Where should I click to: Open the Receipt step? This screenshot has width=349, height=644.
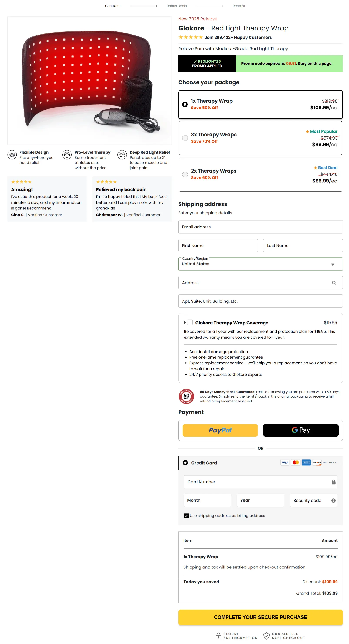pos(239,6)
